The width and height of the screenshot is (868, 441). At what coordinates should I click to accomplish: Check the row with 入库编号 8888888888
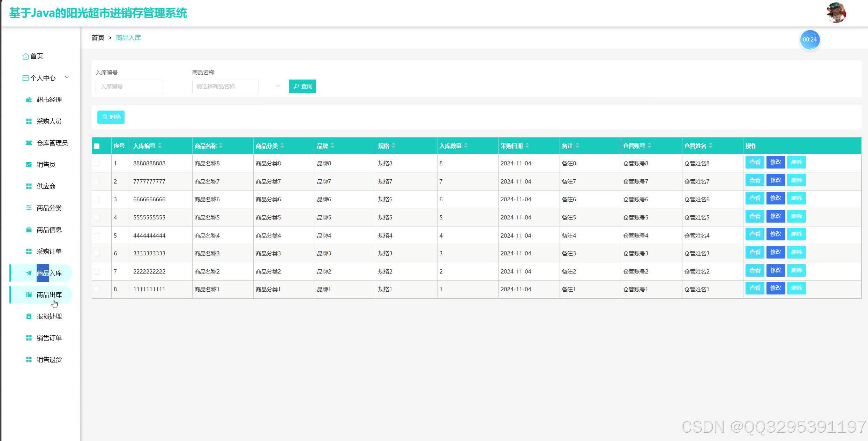(97, 164)
